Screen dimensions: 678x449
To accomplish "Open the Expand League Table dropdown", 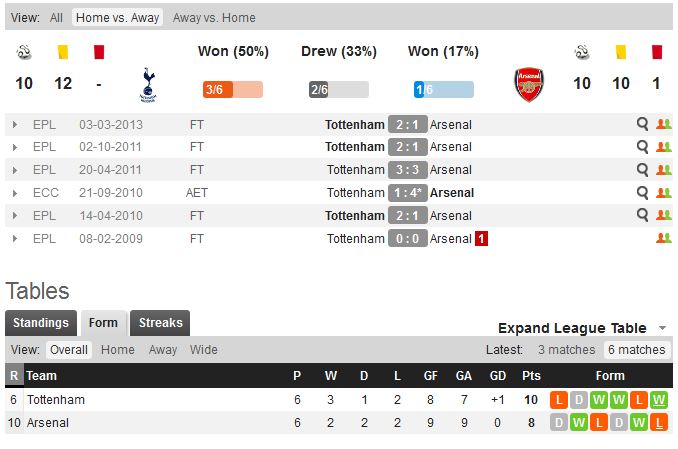I will point(586,328).
